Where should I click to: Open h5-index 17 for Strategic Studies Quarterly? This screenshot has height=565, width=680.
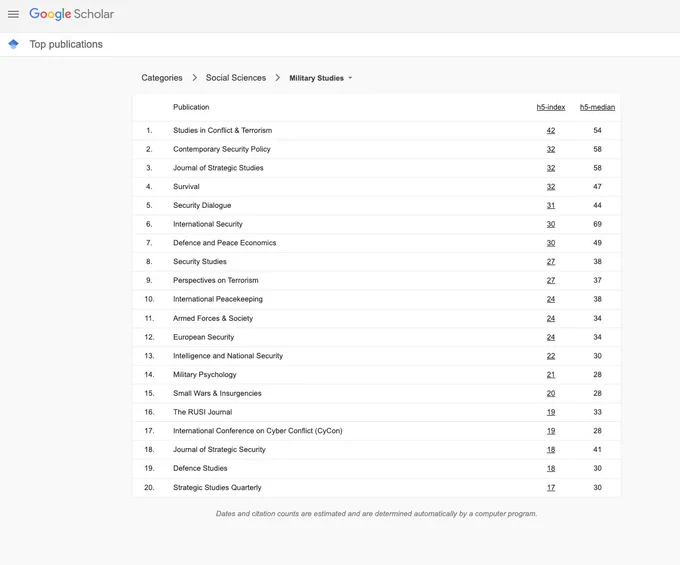(x=551, y=487)
